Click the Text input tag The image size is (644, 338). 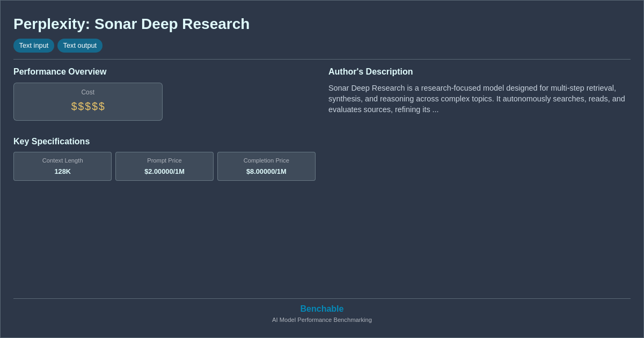coord(34,46)
